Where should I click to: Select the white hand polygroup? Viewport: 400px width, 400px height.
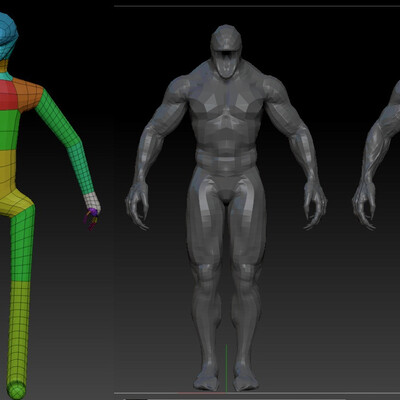(x=92, y=201)
